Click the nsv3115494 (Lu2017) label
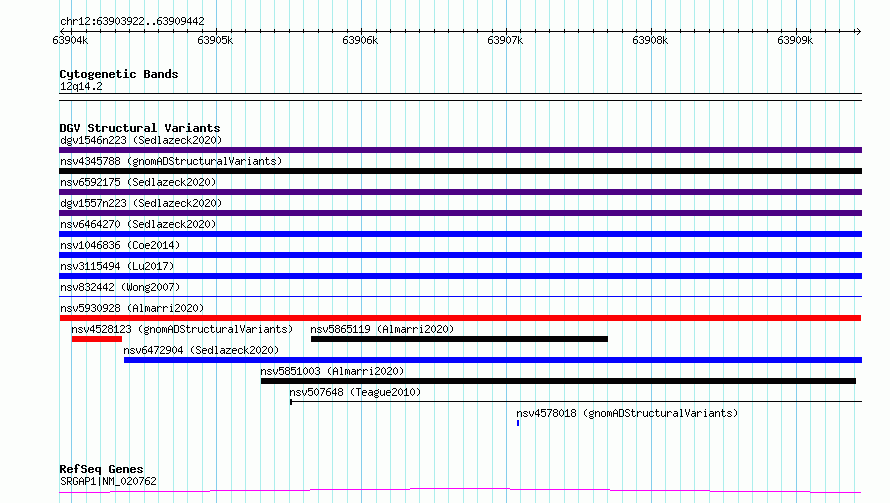This screenshot has width=890, height=503. (x=117, y=266)
